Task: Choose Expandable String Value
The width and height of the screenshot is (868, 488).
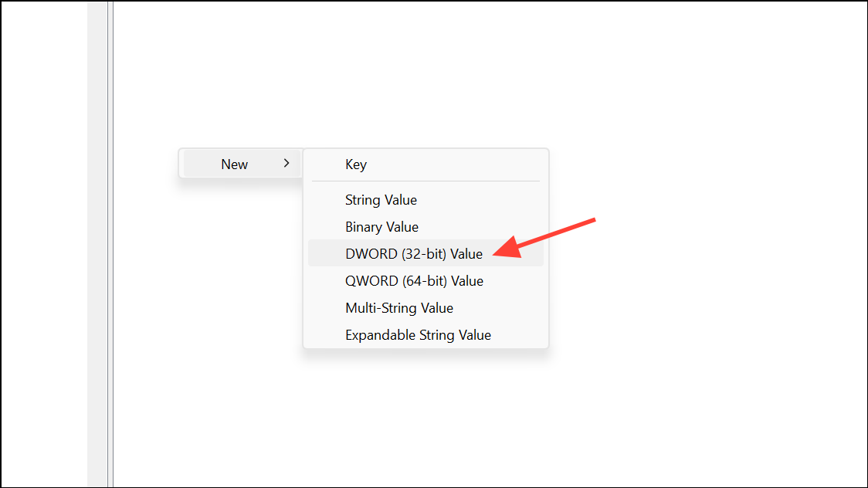Action: 418,335
